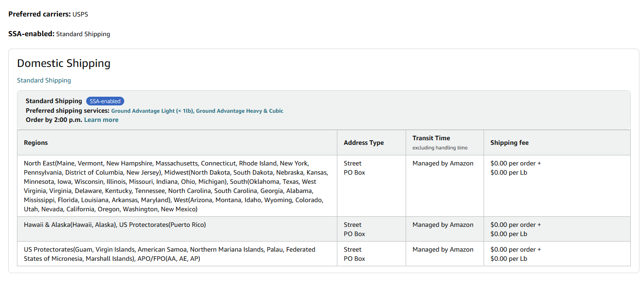Click the Domestic Shipping heading
This screenshot has width=644, height=297.
64,63
